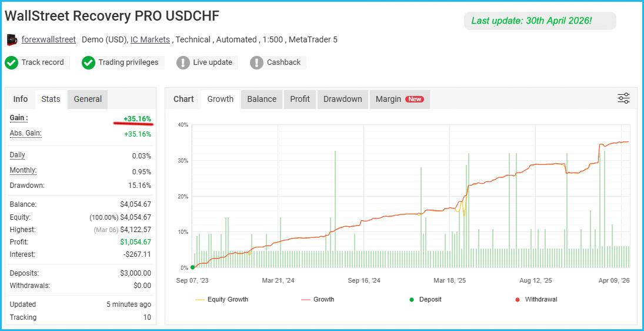Image resolution: width=644 pixels, height=331 pixels.
Task: Select the Chart tab
Action: click(x=183, y=99)
